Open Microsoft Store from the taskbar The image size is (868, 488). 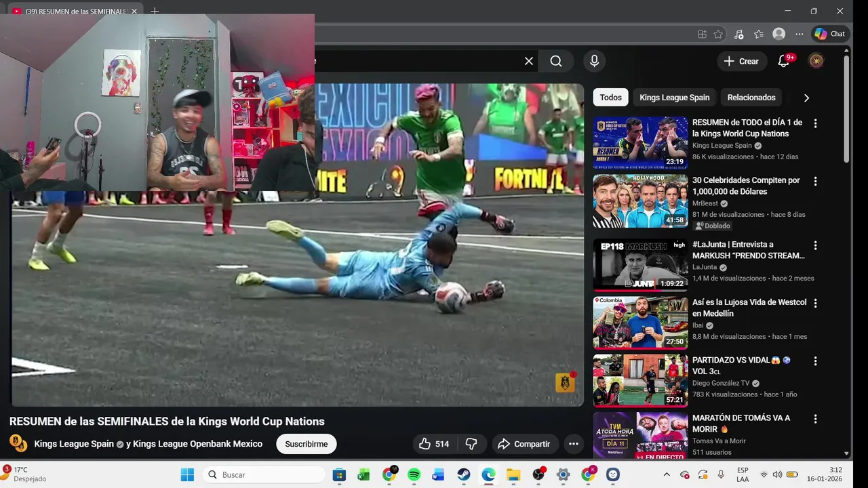339,474
